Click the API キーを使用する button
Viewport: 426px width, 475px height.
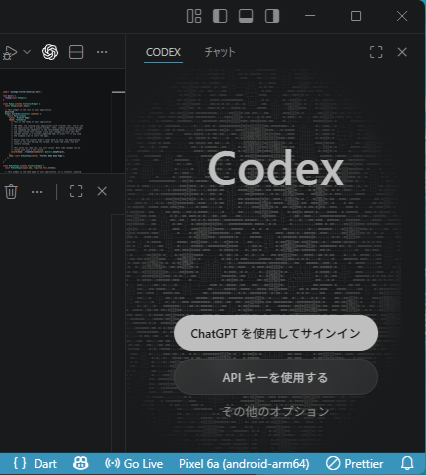tap(276, 377)
